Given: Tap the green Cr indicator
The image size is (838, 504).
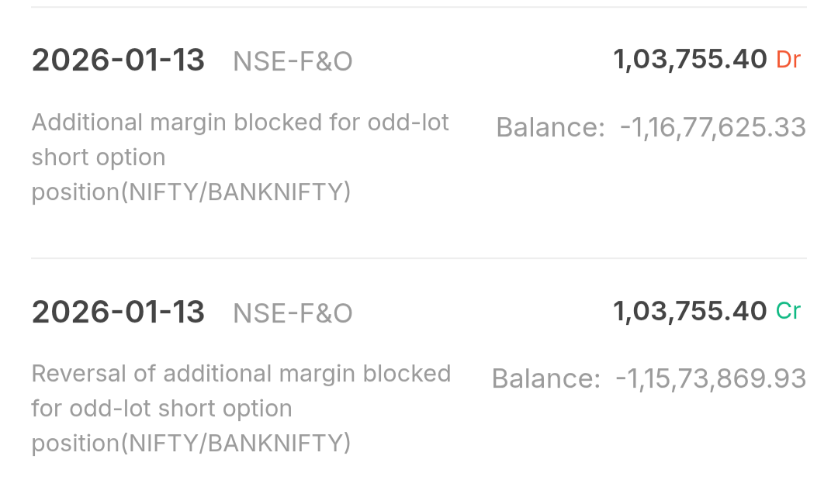Looking at the screenshot, I should pos(788,311).
